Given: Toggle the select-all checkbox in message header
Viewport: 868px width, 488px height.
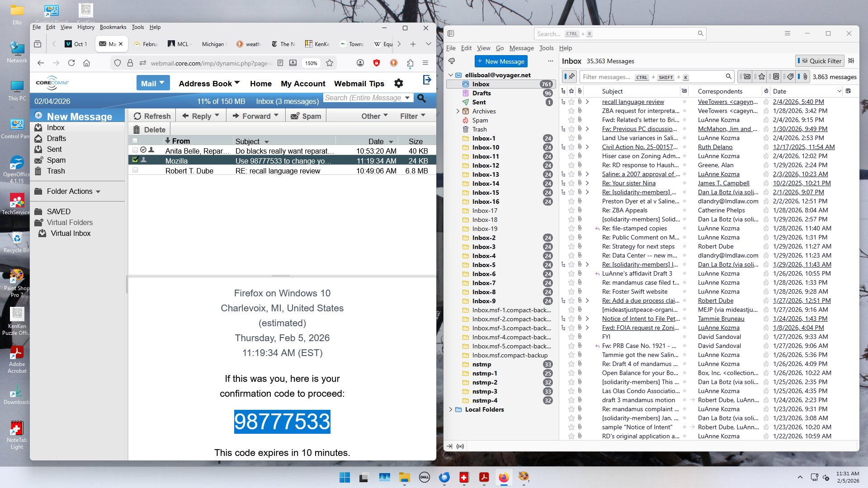Looking at the screenshot, I should tap(135, 141).
